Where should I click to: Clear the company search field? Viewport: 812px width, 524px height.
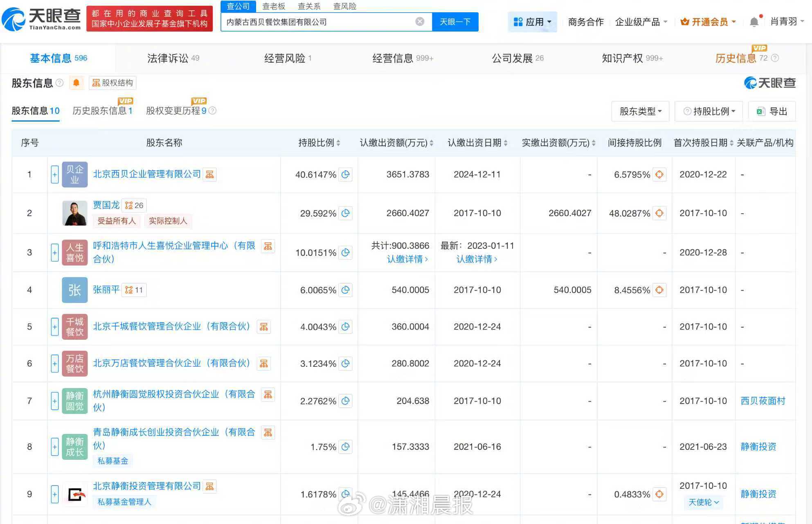click(x=420, y=22)
